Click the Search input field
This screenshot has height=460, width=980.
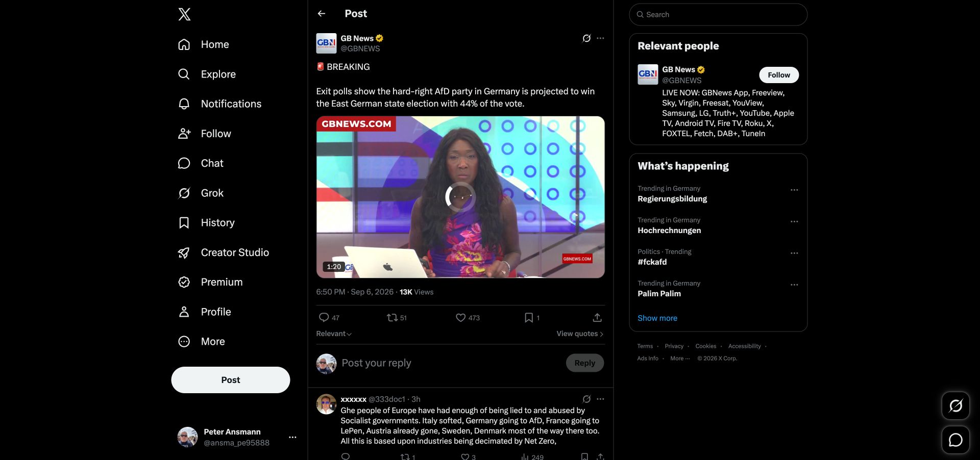[718, 15]
